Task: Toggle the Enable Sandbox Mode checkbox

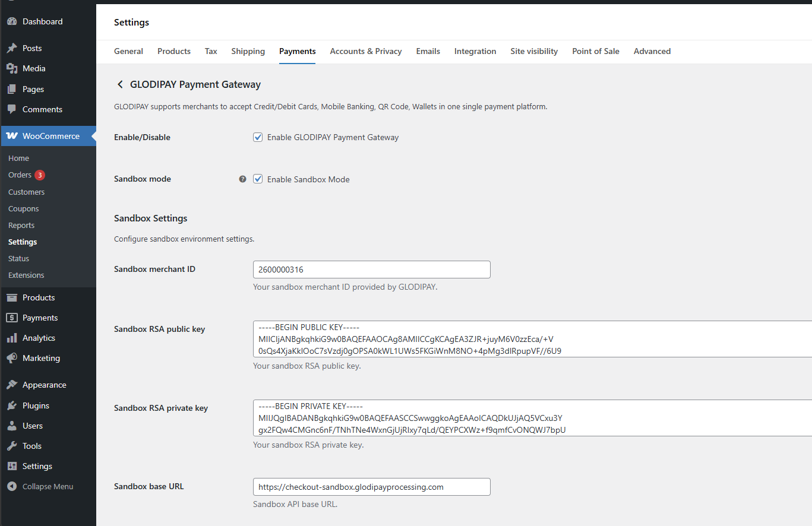Action: pos(258,179)
